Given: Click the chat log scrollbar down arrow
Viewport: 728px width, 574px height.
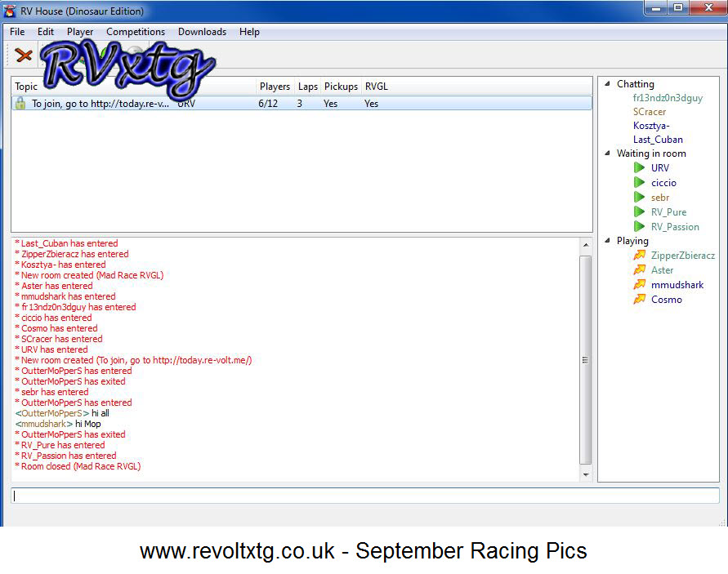Looking at the screenshot, I should [x=586, y=474].
